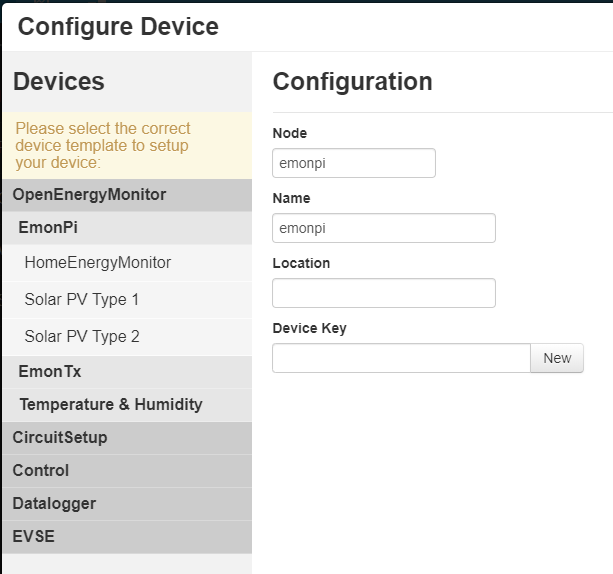Click the Configure Device dialog title

(118, 27)
